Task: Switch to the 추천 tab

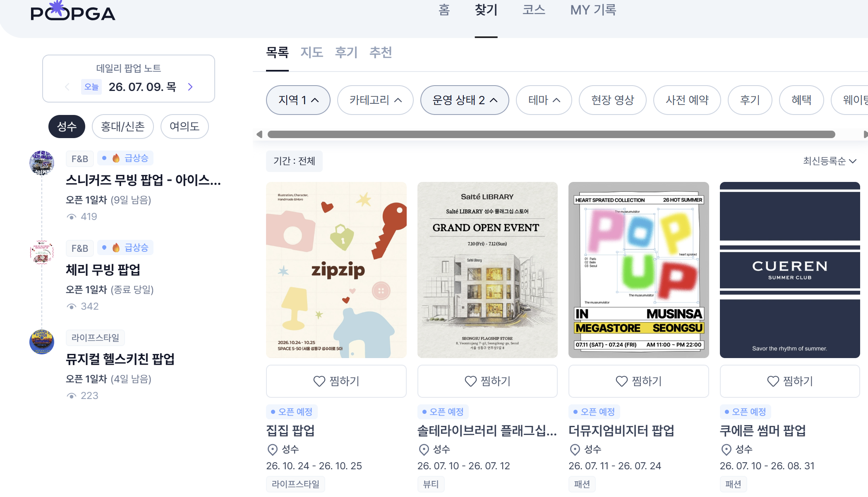Action: click(381, 53)
